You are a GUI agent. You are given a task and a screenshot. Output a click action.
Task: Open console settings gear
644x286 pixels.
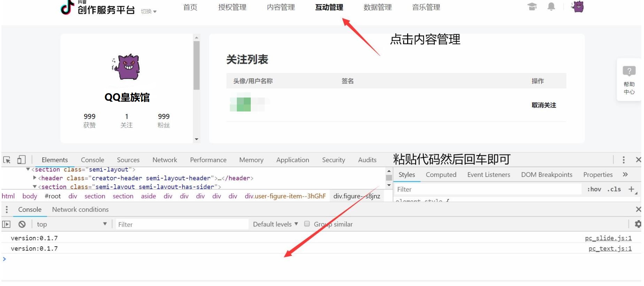(638, 224)
